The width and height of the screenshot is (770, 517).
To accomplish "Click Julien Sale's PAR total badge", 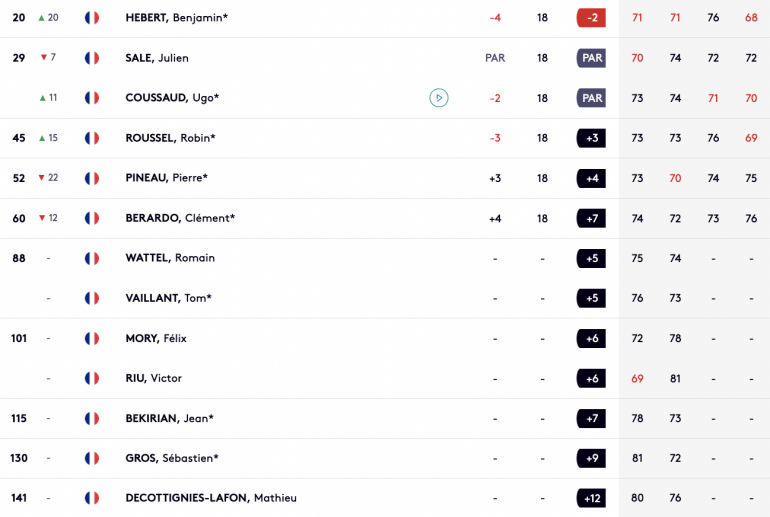I will pyautogui.click(x=591, y=58).
